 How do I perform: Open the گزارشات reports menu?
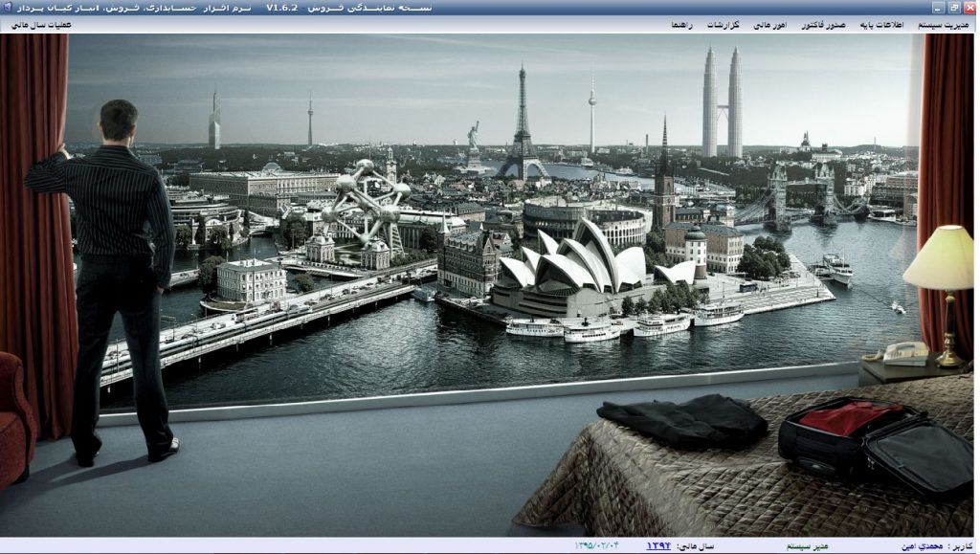(x=724, y=25)
